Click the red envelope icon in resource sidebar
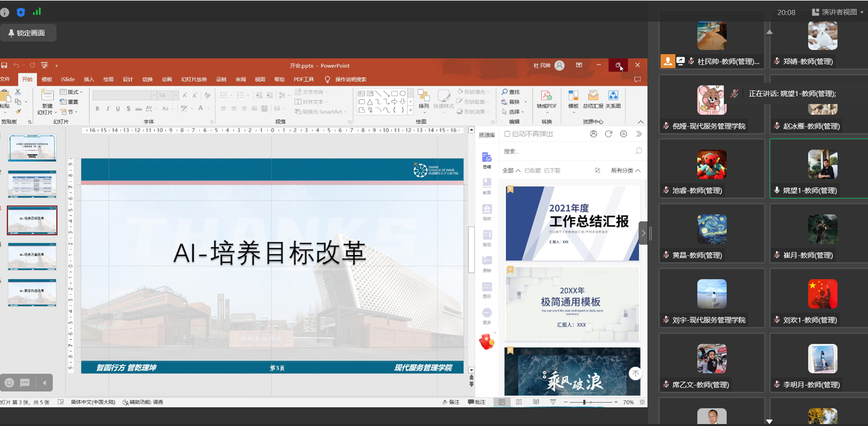Viewport: 868px width, 426px height. [x=487, y=342]
